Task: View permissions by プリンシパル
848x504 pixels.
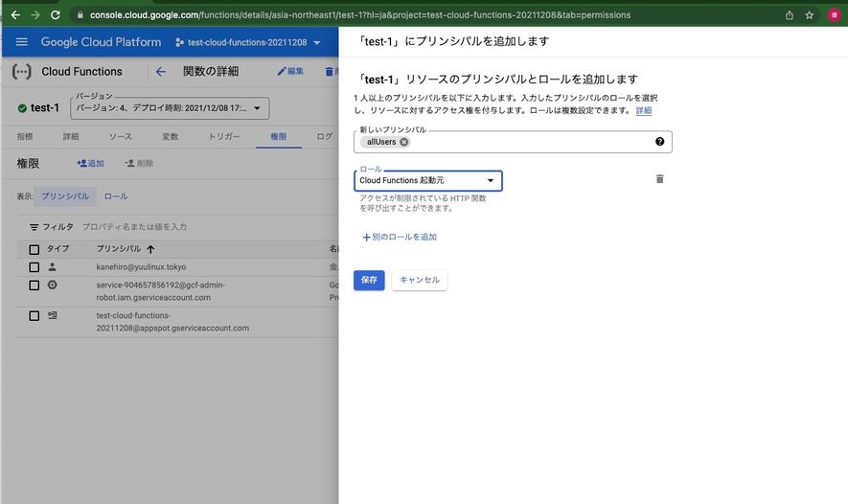Action: coord(65,196)
